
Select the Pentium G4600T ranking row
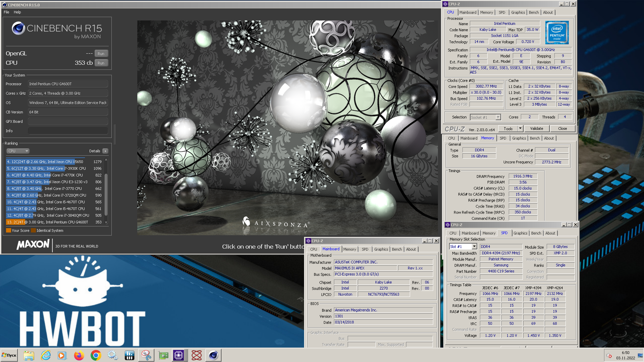(x=54, y=222)
